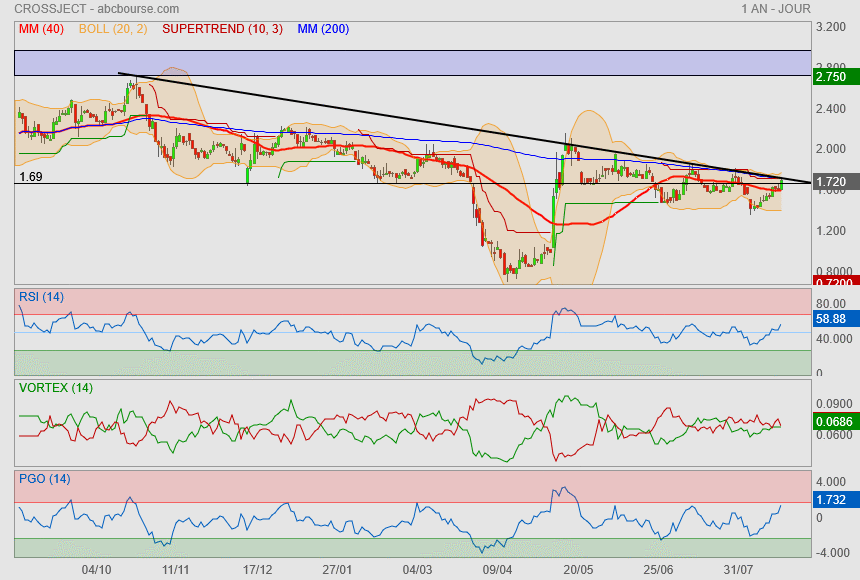Click the 1.200 price axis label

(x=831, y=230)
